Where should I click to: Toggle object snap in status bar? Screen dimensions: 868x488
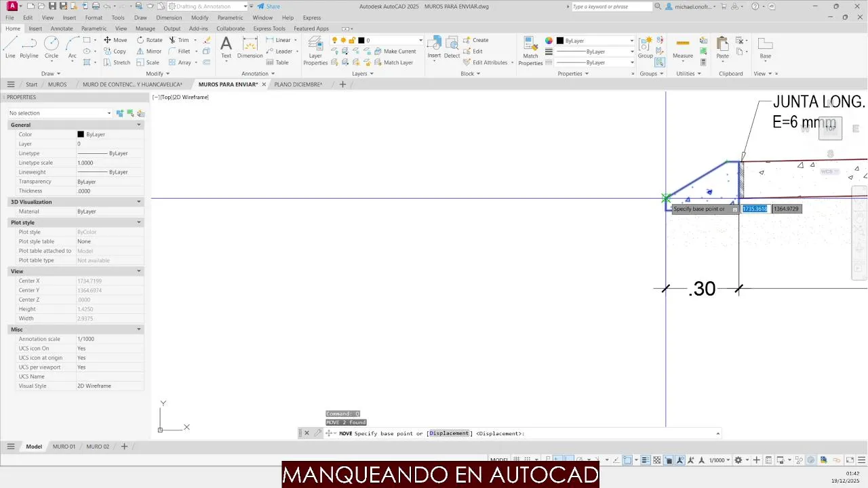(x=627, y=460)
